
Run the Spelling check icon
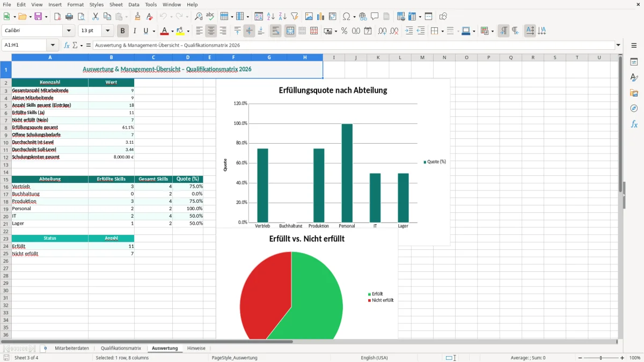(x=210, y=17)
